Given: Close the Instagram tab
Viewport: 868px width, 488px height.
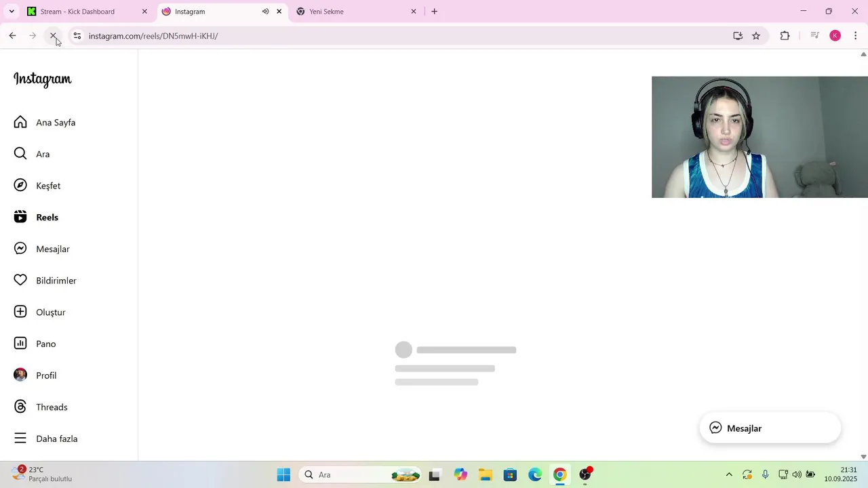Looking at the screenshot, I should point(279,12).
